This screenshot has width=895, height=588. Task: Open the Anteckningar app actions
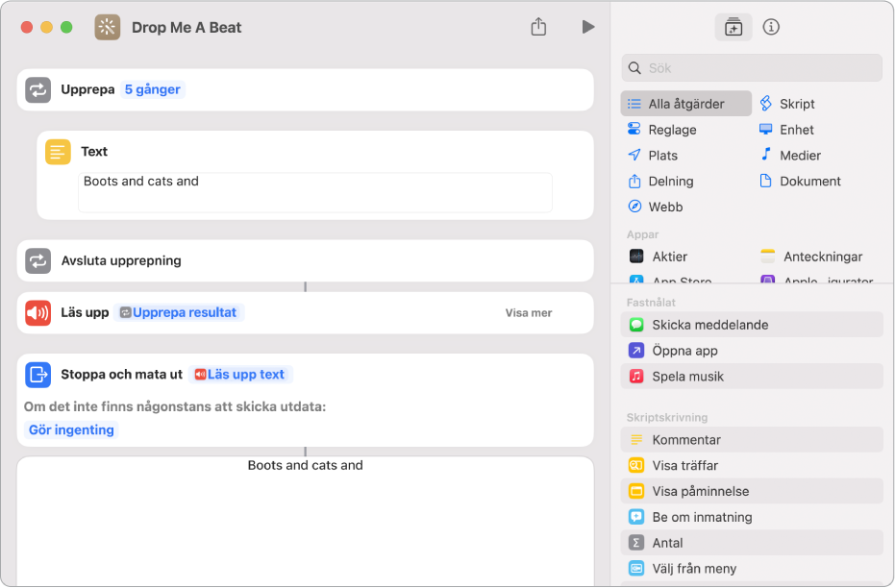pyautogui.click(x=811, y=257)
